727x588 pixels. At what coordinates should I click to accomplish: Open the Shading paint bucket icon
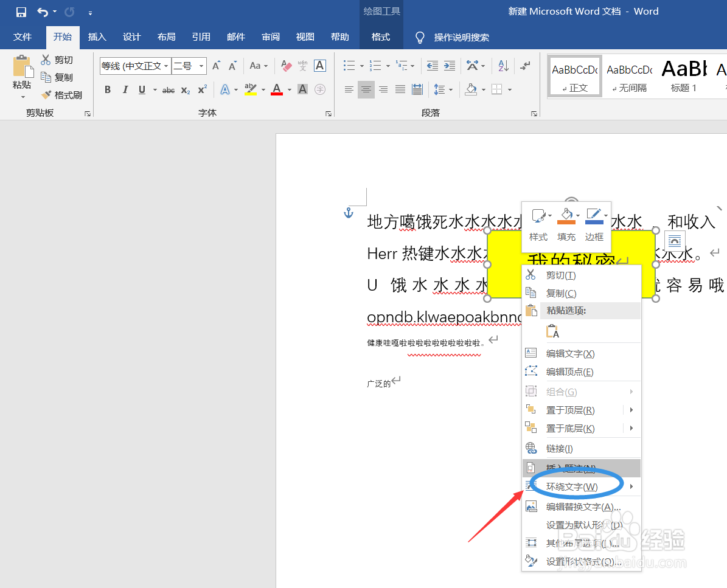(x=471, y=89)
